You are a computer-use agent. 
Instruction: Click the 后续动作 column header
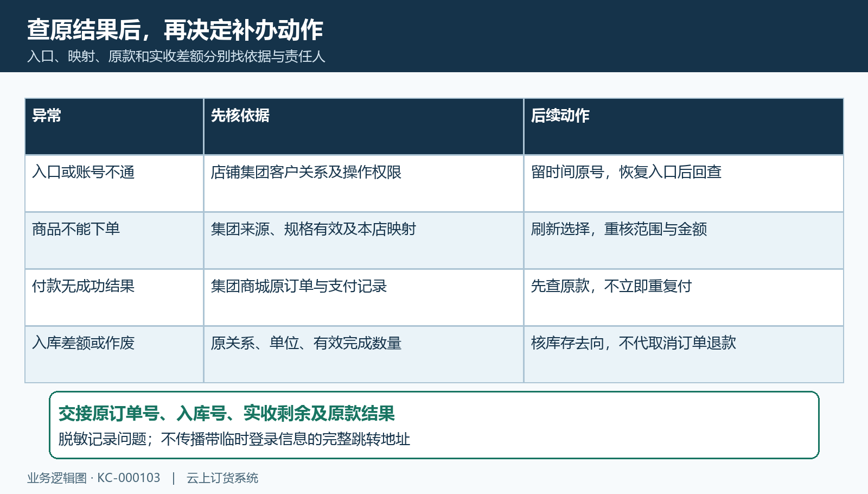pos(684,126)
